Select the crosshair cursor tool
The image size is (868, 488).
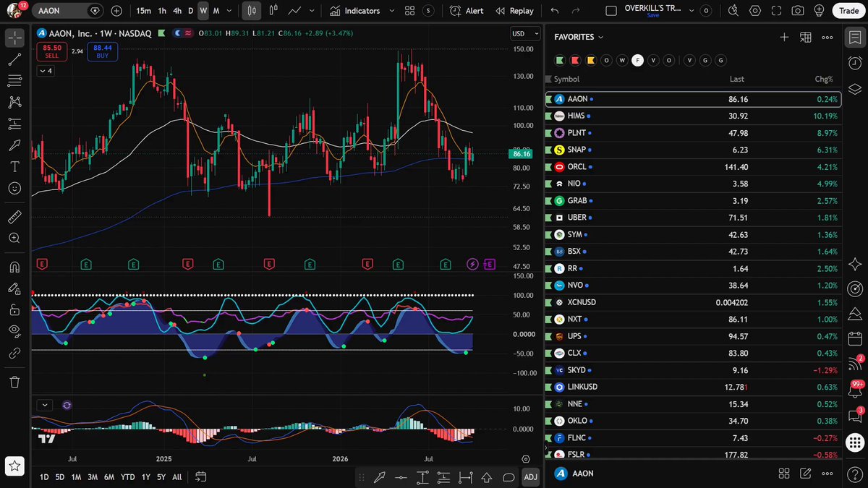[14, 38]
